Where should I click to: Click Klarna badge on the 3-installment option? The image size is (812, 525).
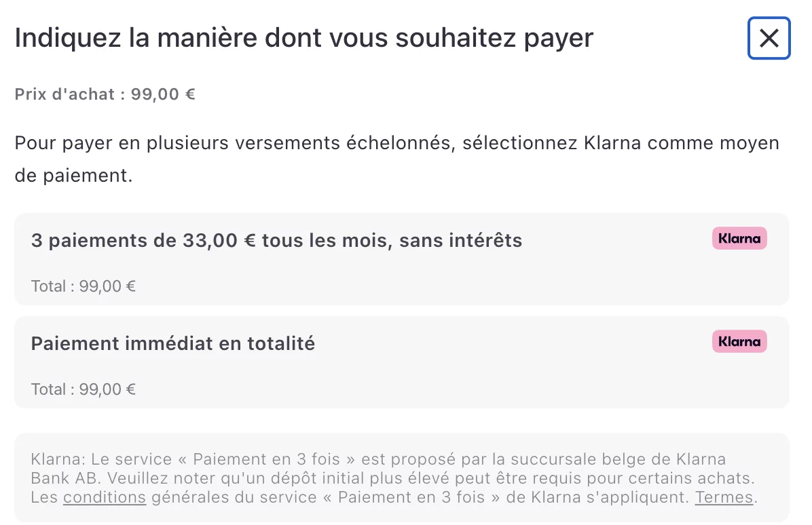click(739, 239)
